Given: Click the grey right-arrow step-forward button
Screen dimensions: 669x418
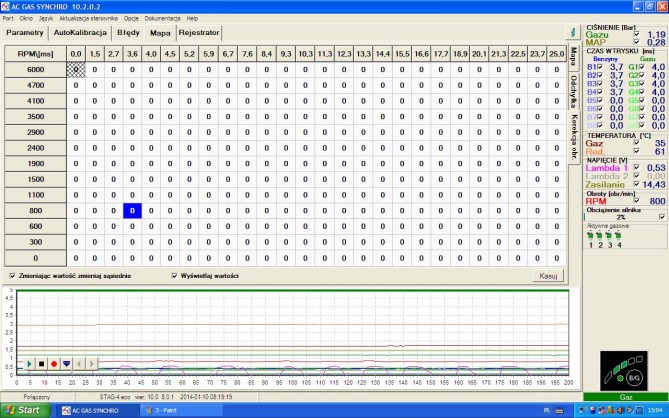Looking at the screenshot, I should point(91,364).
